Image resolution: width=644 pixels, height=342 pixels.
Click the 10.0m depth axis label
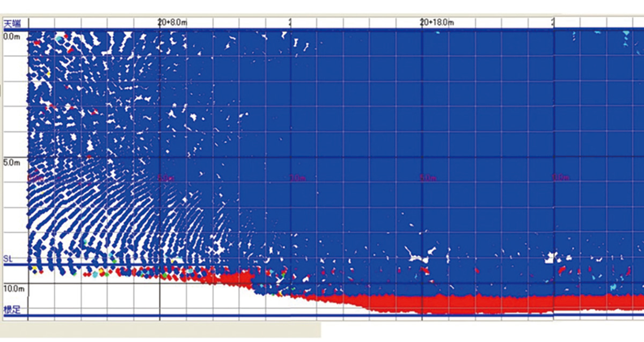click(x=13, y=289)
